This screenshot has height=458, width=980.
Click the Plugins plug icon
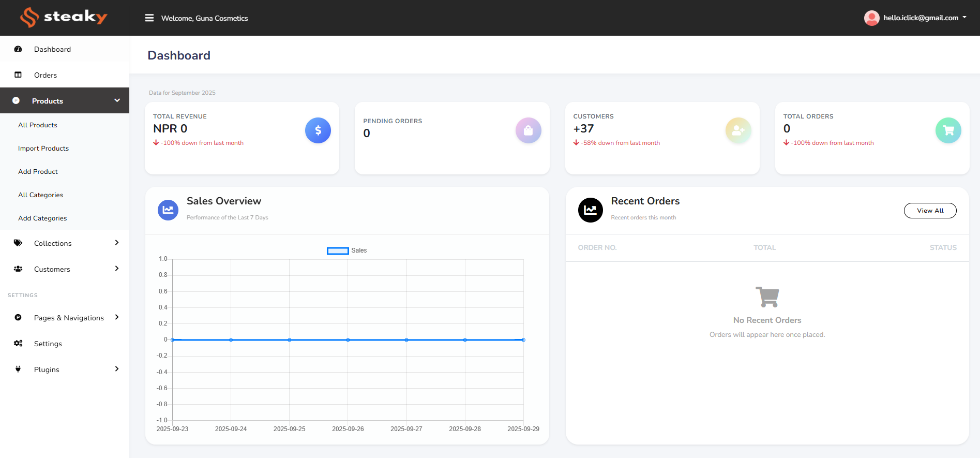click(x=18, y=369)
